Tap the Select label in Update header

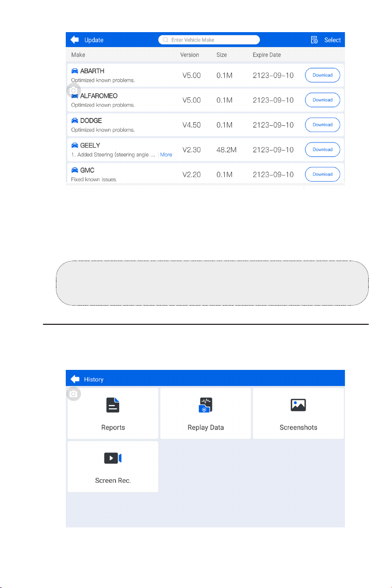click(332, 40)
